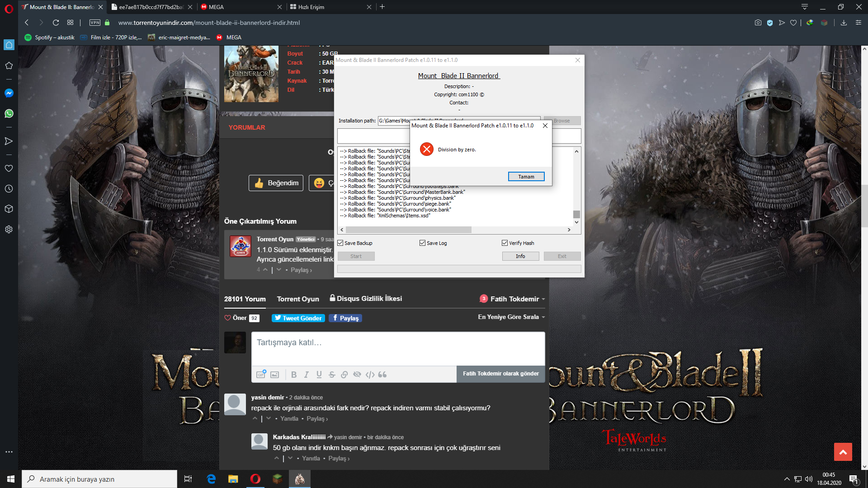Upvote yasin demir's comment

255,418
